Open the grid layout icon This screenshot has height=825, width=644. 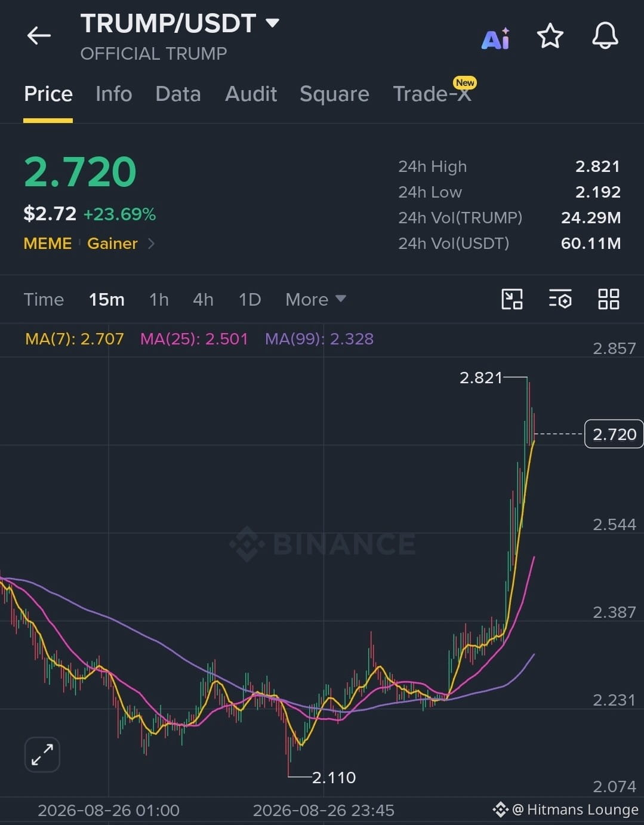coord(609,299)
